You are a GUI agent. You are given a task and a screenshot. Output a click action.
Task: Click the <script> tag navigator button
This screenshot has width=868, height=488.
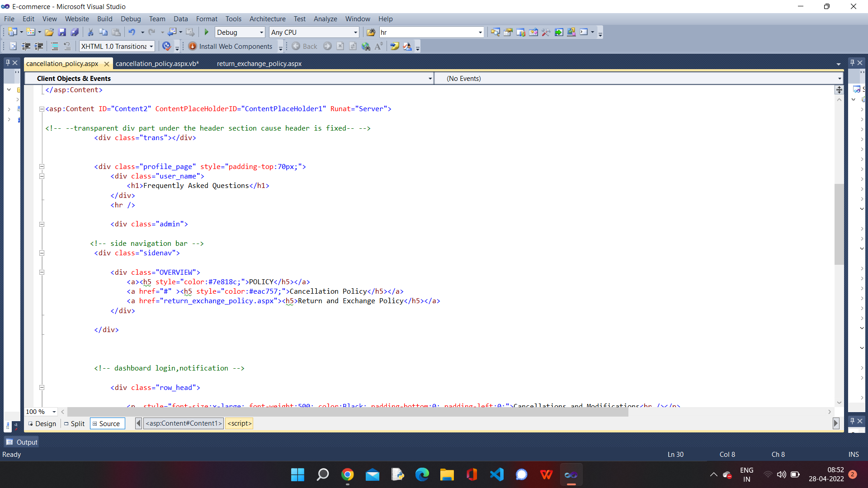click(239, 423)
